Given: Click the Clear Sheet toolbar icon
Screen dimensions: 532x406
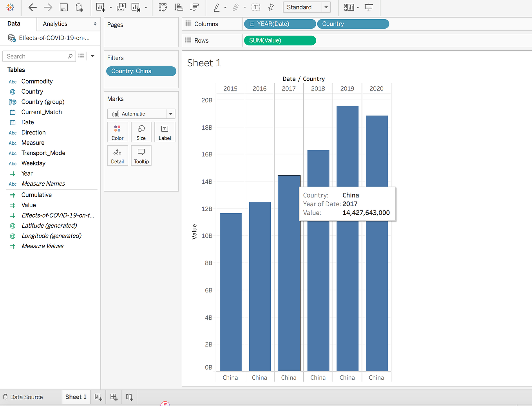Looking at the screenshot, I should point(136,7).
